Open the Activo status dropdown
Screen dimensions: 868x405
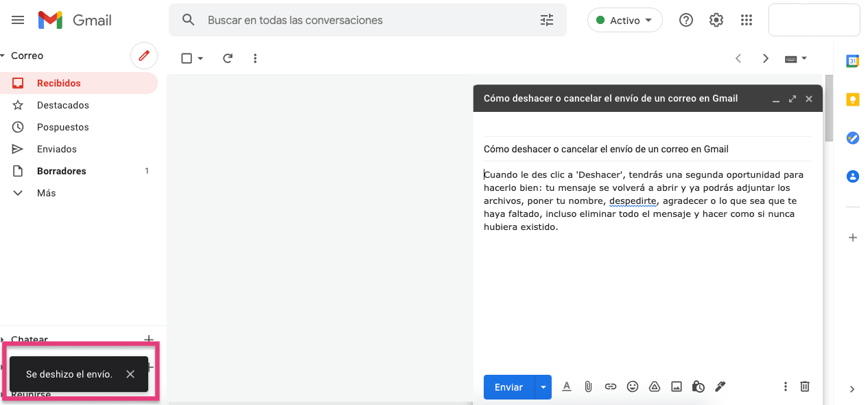coord(624,21)
